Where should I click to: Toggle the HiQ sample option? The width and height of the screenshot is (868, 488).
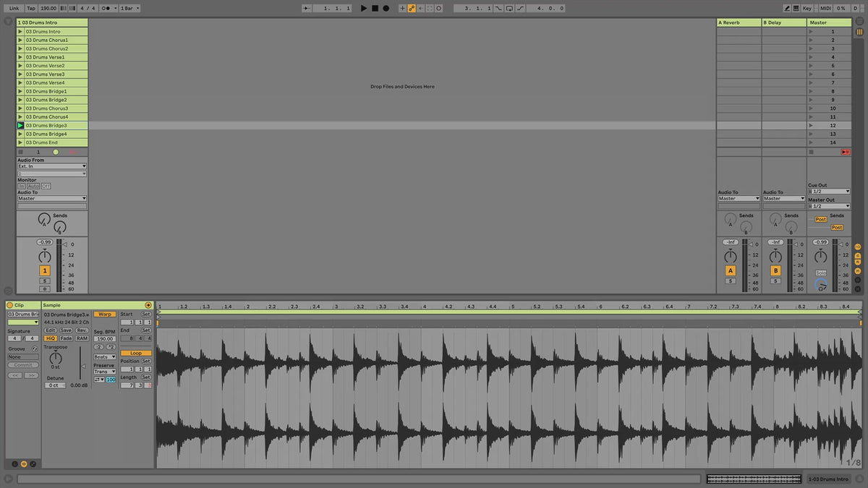tap(50, 338)
